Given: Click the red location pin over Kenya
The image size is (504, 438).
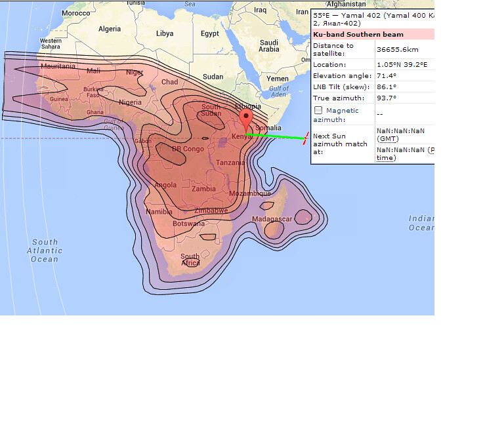Looking at the screenshot, I should click(247, 120).
